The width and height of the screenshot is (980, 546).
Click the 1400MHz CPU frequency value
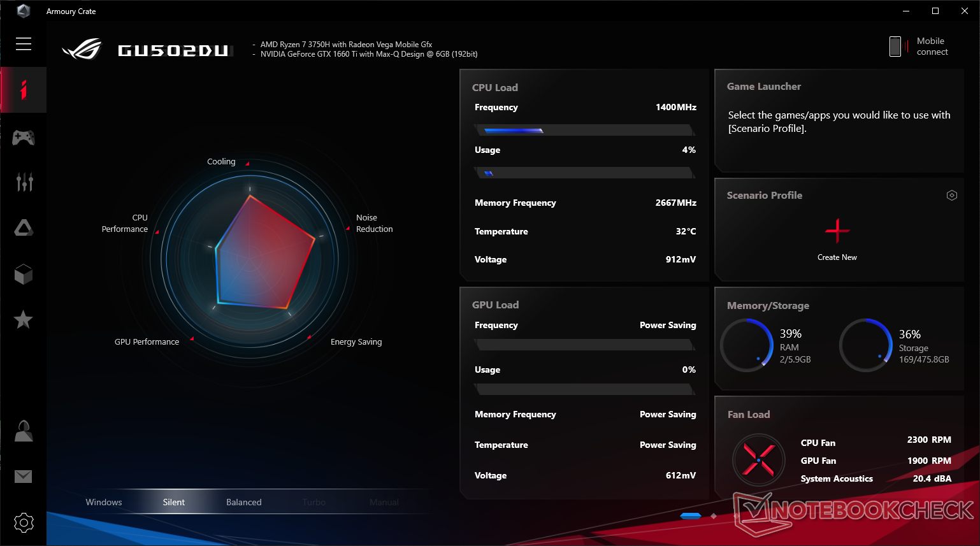[676, 108]
